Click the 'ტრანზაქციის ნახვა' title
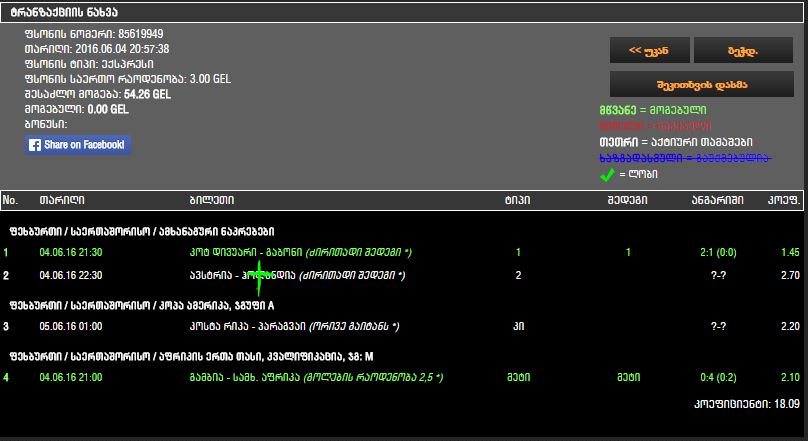This screenshot has height=441, width=808. coord(64,12)
